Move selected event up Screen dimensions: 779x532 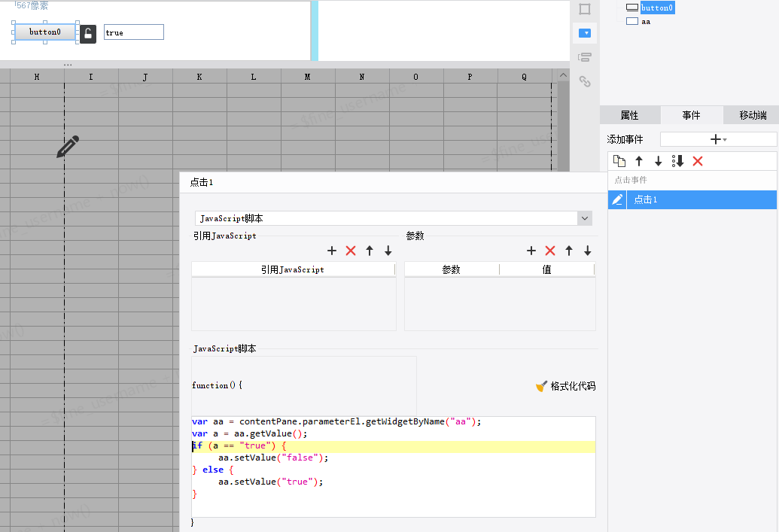click(x=639, y=161)
